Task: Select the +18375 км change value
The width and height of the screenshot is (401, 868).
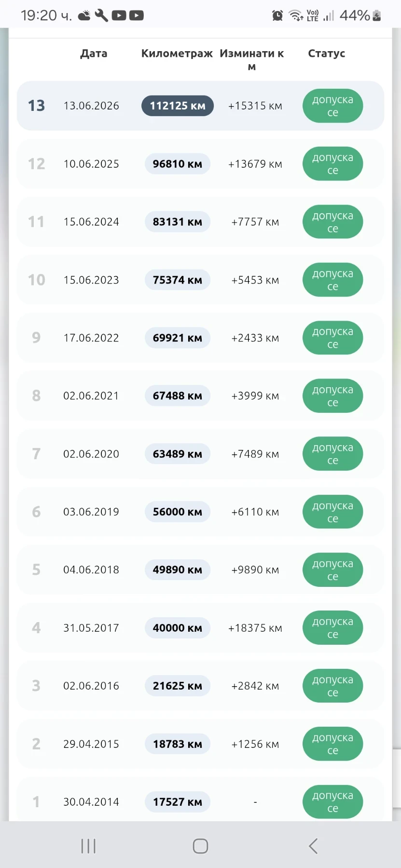Action: point(255,628)
